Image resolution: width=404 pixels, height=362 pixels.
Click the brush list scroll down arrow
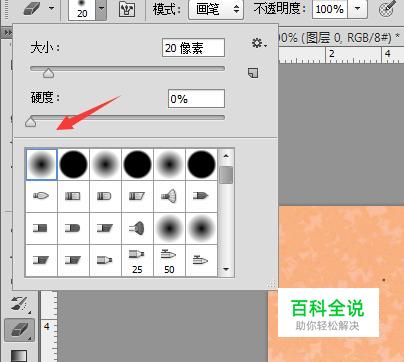coord(226,269)
